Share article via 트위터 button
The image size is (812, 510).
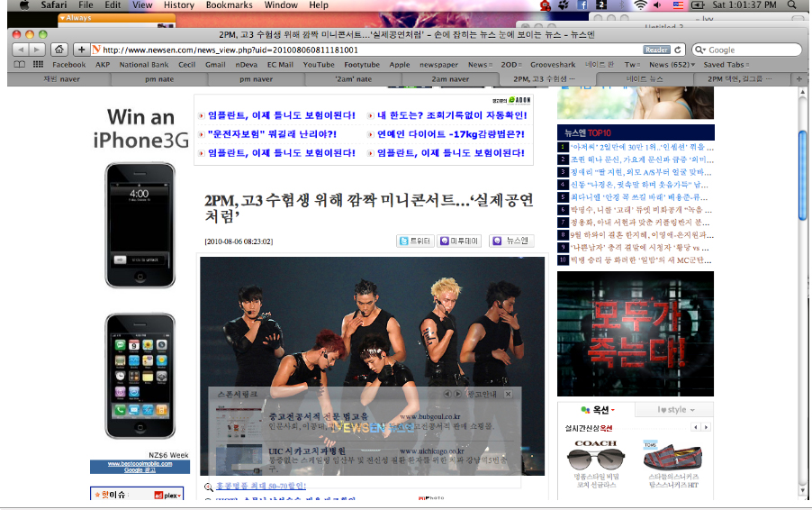415,241
